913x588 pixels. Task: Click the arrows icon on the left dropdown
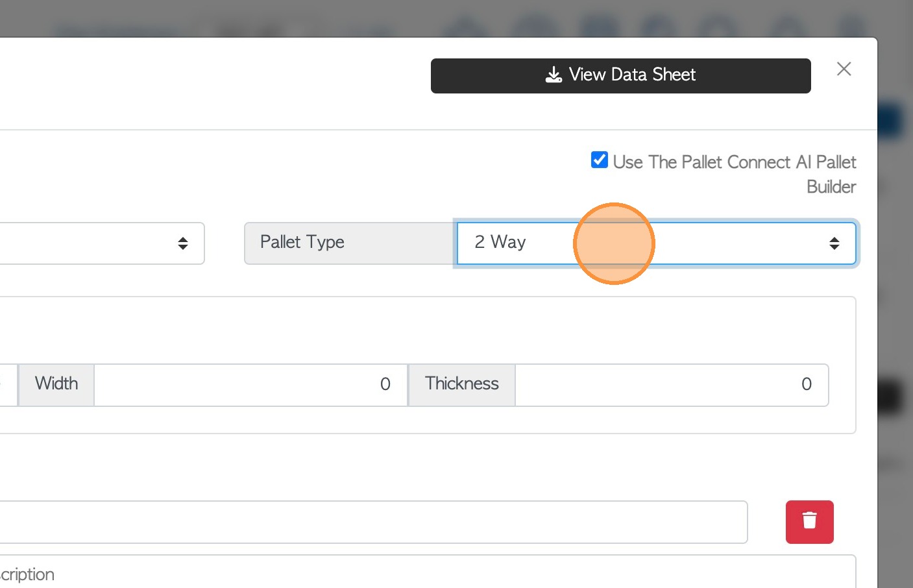coord(183,243)
